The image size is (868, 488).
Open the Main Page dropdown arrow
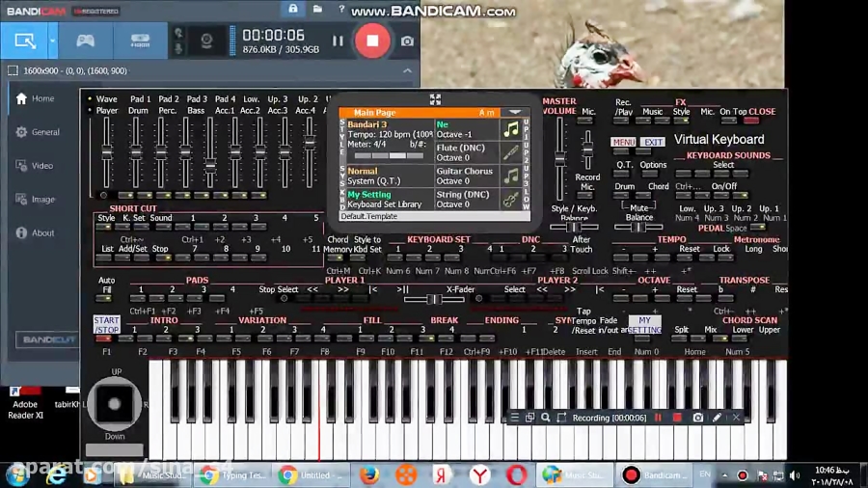515,112
